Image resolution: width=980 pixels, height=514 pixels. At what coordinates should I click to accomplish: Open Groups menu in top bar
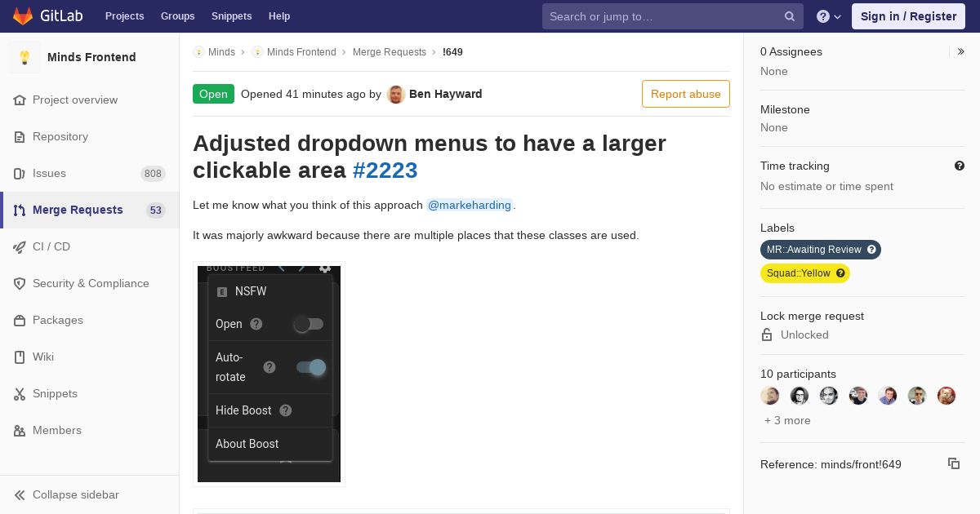[x=177, y=16]
